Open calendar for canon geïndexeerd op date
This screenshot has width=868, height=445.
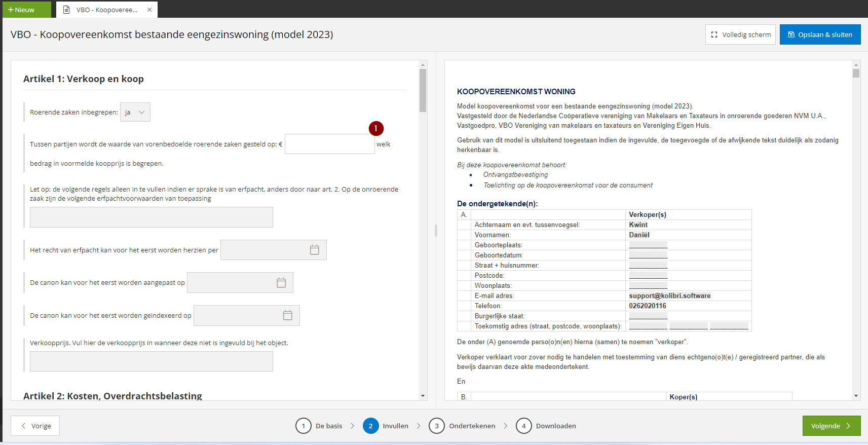pyautogui.click(x=288, y=315)
